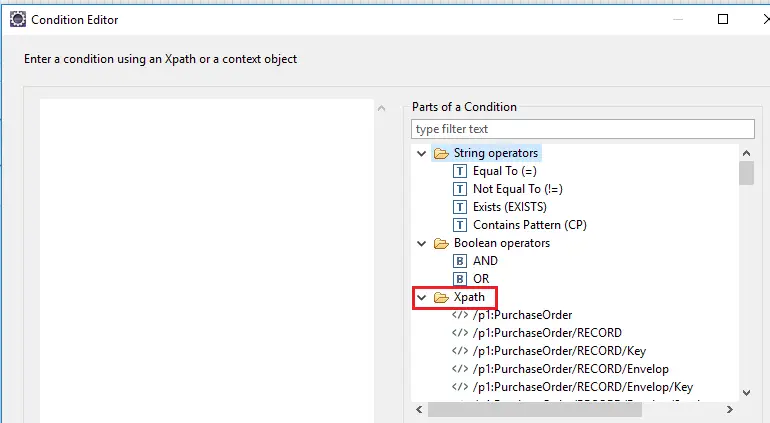Collapse the Xpath group
The width and height of the screenshot is (770, 423).
click(421, 298)
